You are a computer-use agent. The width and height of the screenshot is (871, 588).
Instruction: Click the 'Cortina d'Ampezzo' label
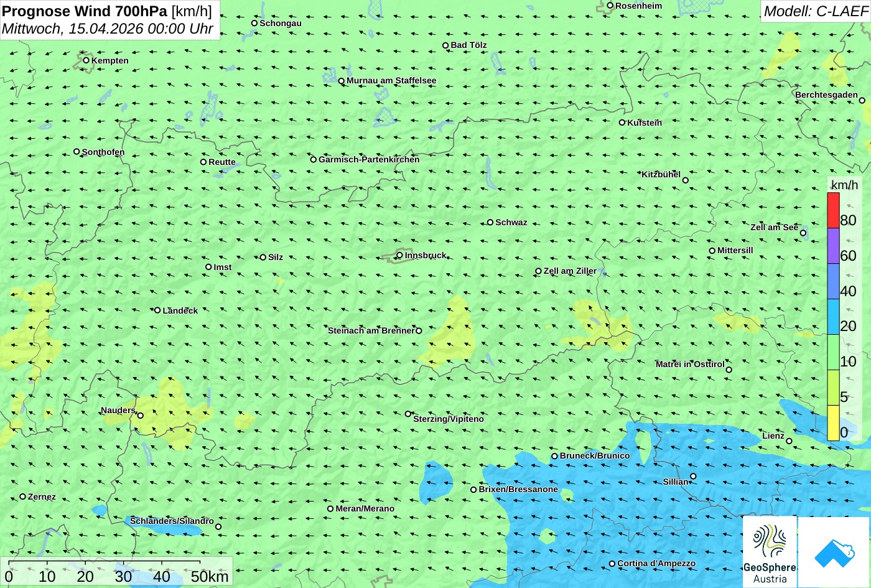[656, 563]
